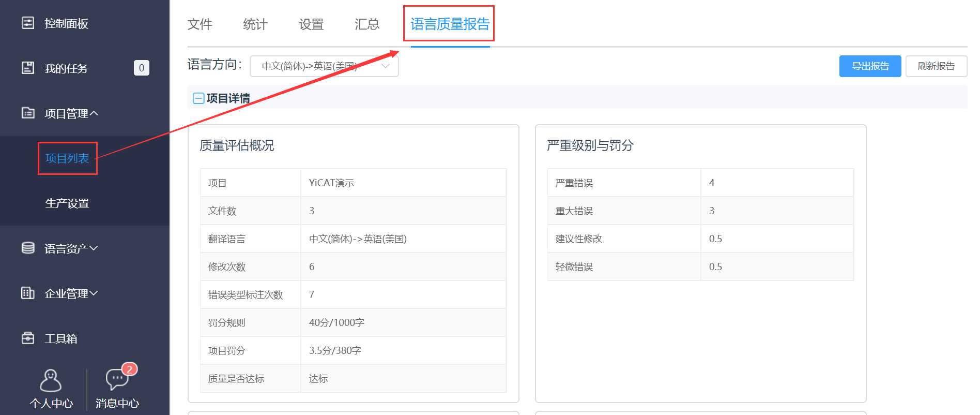This screenshot has width=980, height=415.
Task: Open the 设置 tab
Action: (311, 24)
